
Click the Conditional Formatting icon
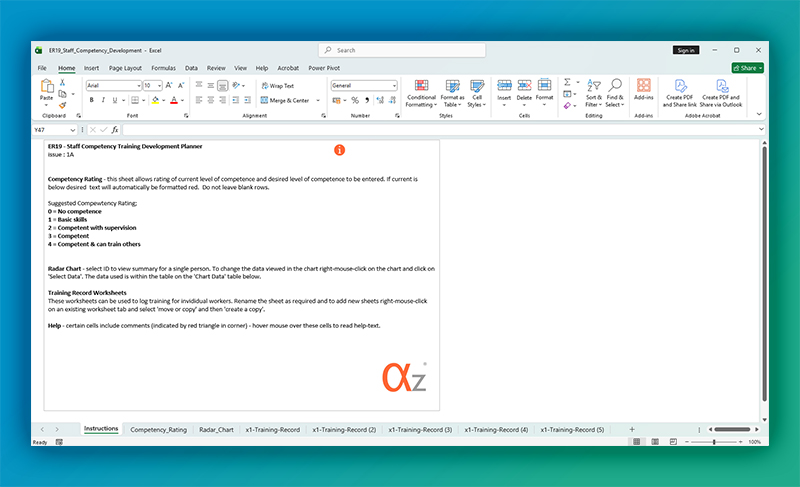click(x=421, y=88)
